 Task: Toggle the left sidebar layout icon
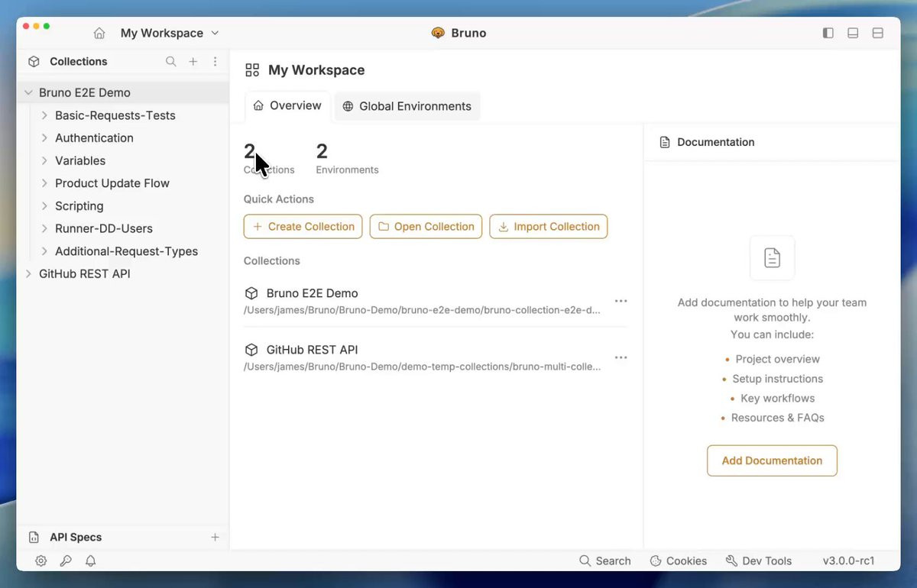pos(828,34)
